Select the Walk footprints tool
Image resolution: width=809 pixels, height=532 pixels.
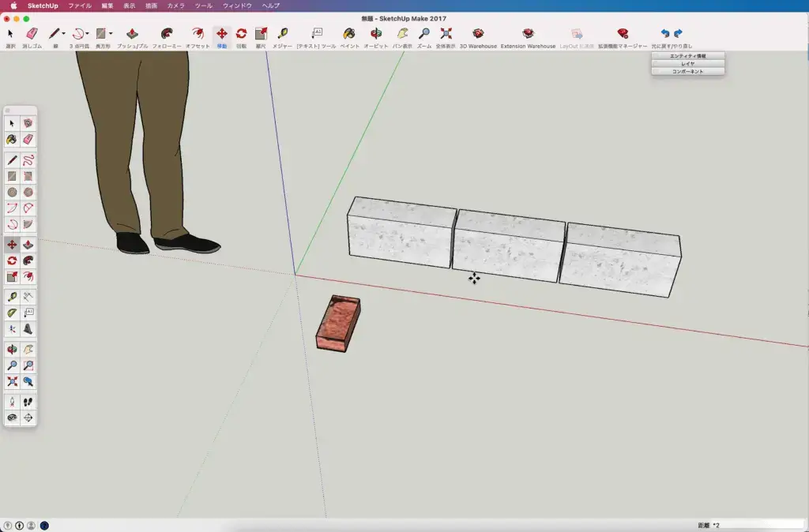(x=28, y=402)
